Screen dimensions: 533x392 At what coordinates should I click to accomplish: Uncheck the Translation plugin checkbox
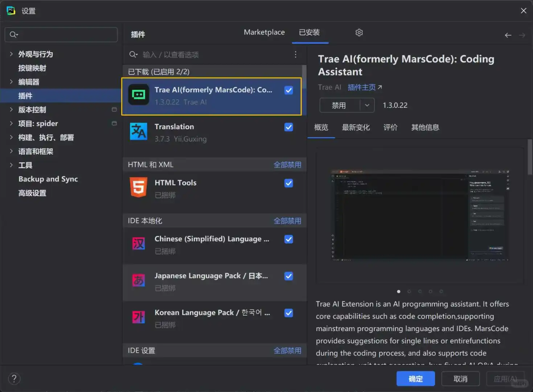pos(289,127)
